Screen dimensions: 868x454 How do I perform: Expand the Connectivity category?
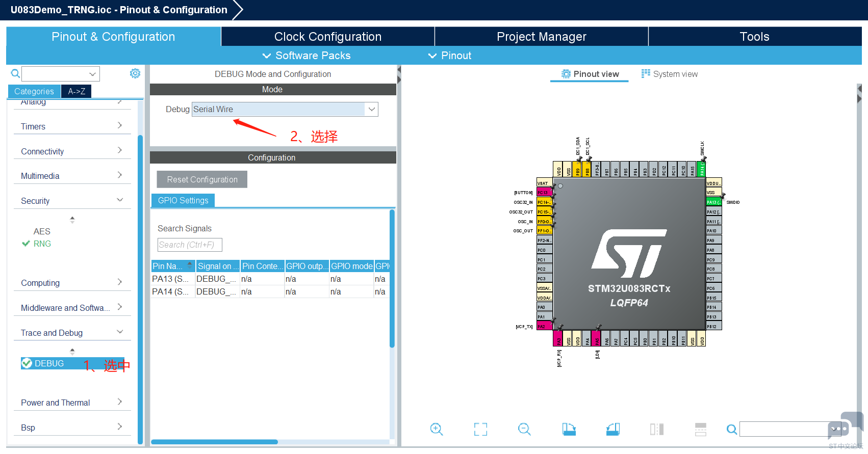point(72,151)
